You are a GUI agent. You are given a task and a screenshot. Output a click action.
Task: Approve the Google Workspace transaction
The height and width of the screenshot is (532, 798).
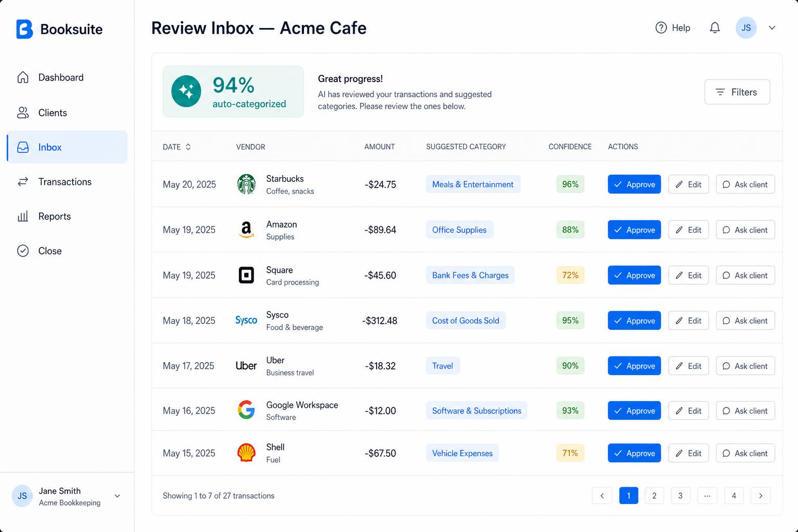634,410
